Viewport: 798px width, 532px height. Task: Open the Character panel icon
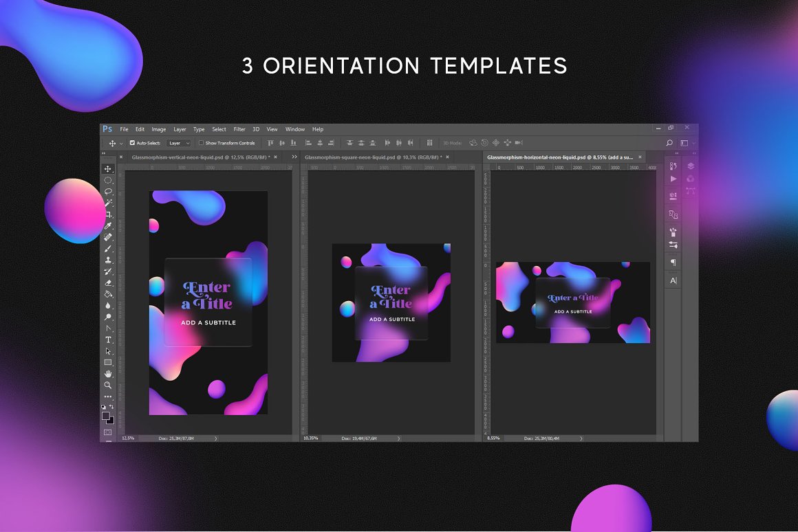click(x=673, y=280)
